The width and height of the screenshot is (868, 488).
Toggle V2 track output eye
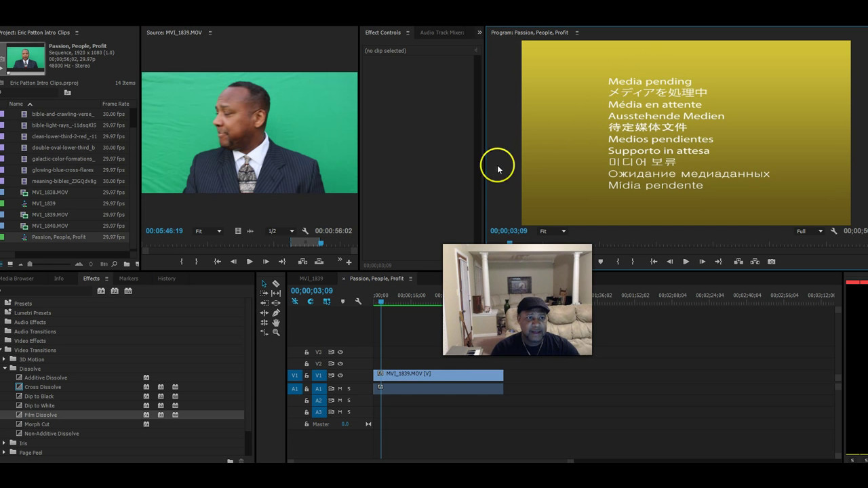(x=340, y=364)
